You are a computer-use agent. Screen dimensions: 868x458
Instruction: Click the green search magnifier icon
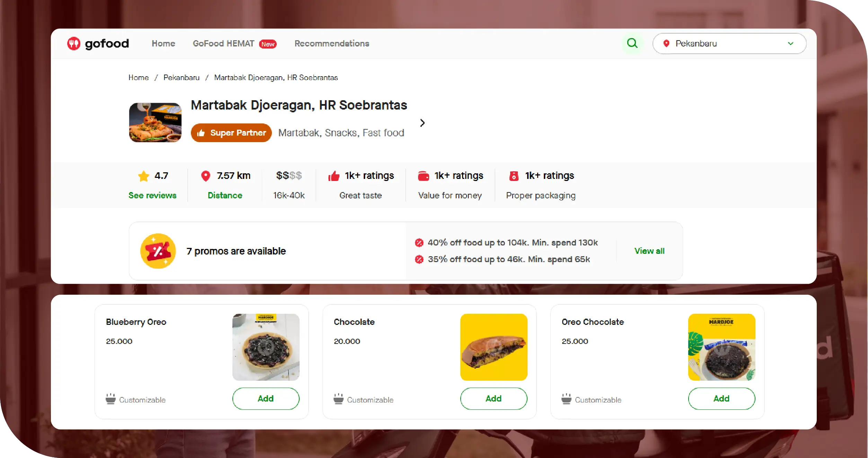632,43
